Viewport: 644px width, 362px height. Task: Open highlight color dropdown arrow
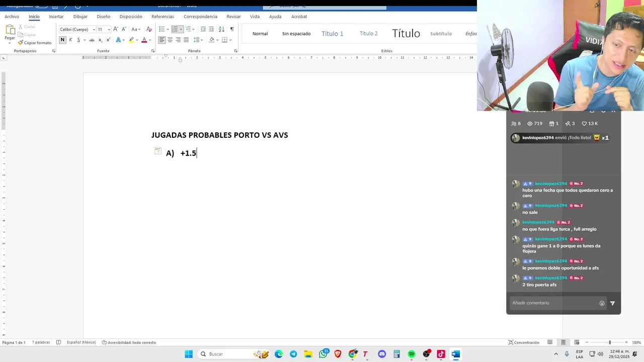point(137,40)
